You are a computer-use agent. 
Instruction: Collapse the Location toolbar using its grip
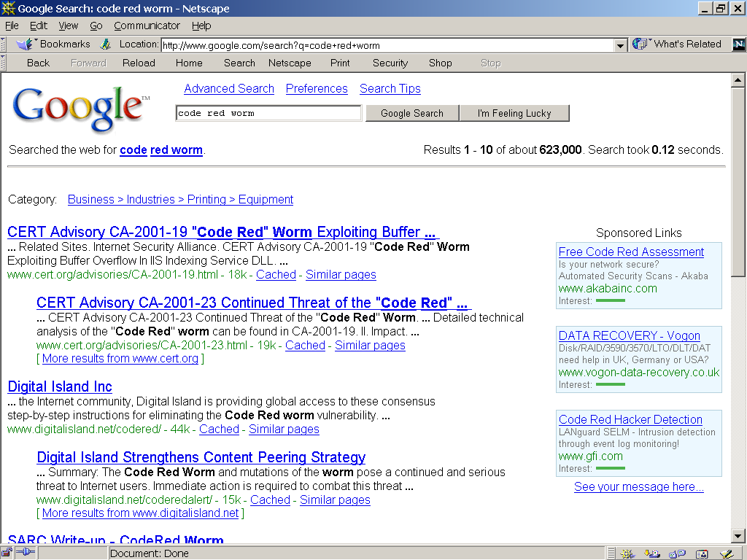coord(3,44)
